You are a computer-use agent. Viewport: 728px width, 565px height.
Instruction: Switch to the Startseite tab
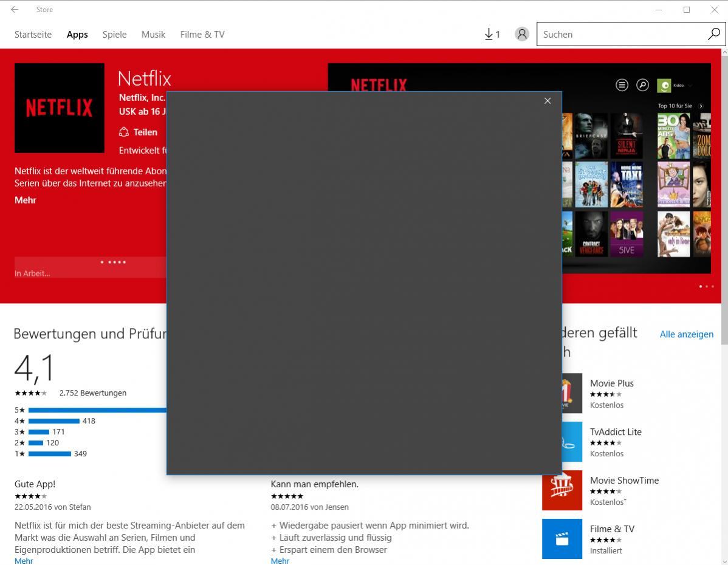tap(33, 35)
